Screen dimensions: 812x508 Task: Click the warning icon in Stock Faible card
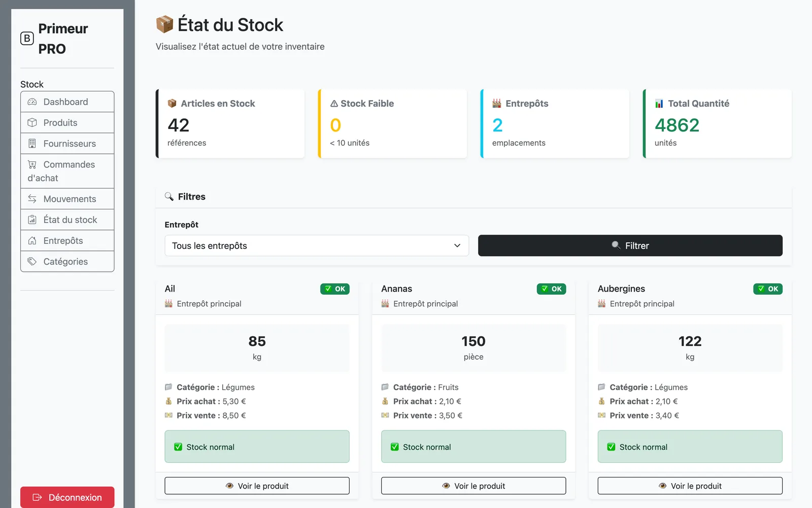click(334, 104)
